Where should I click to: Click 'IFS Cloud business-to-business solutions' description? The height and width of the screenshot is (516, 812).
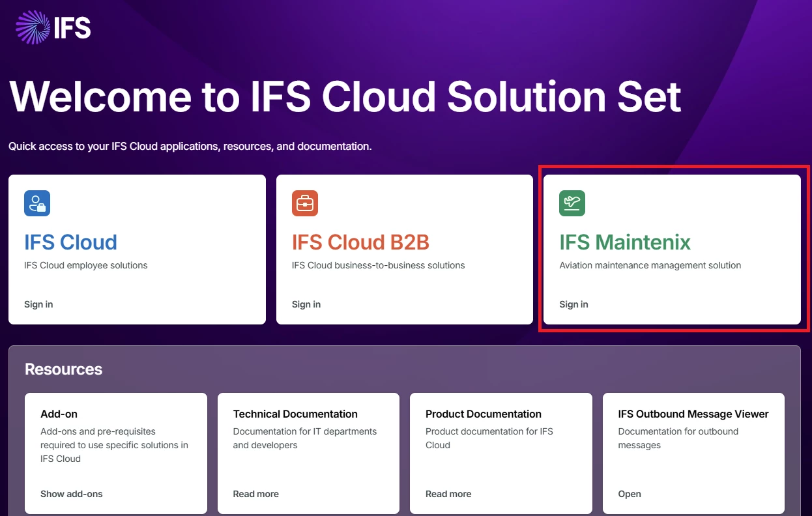[x=379, y=265]
